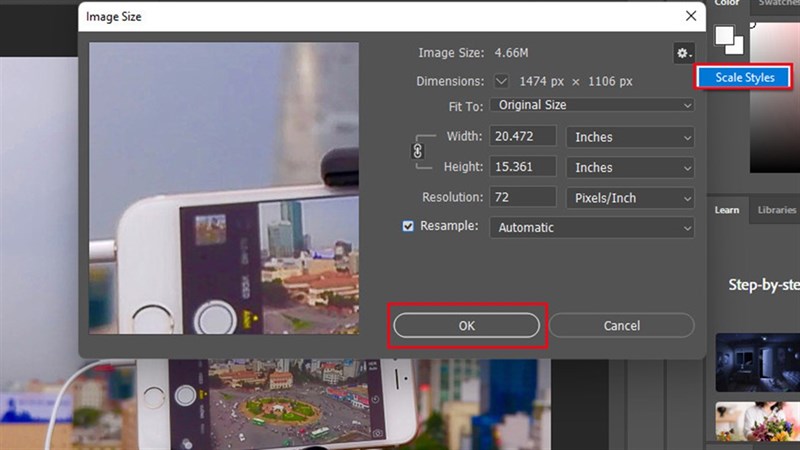Confirm the dialog with OK
This screenshot has width=800, height=450.
[466, 326]
